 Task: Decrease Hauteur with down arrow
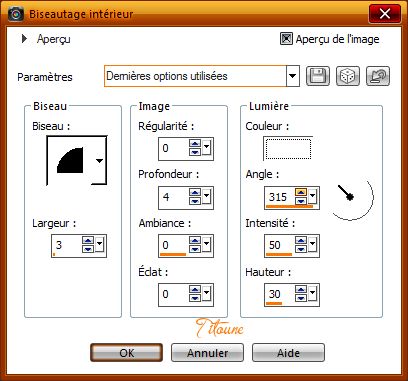point(301,298)
